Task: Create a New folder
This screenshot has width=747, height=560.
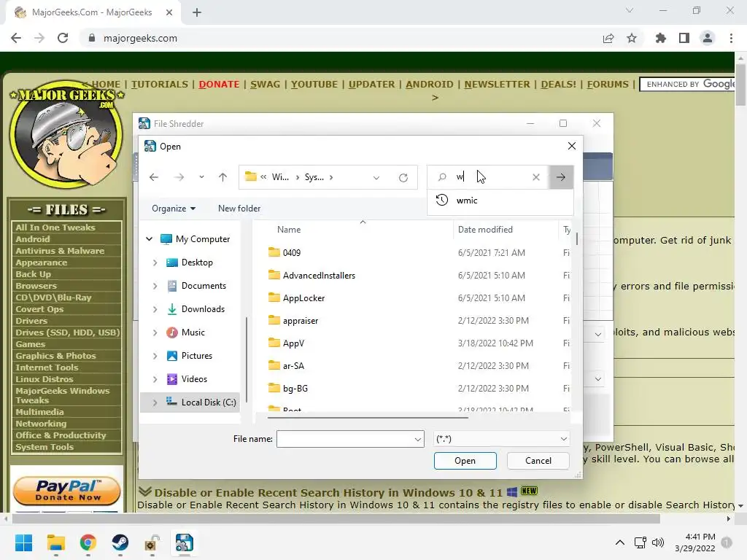Action: coord(239,209)
